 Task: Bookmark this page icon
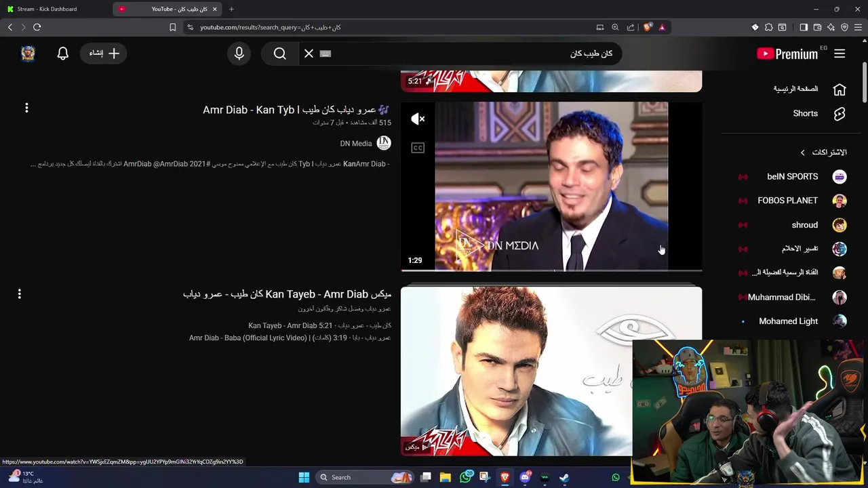172,27
